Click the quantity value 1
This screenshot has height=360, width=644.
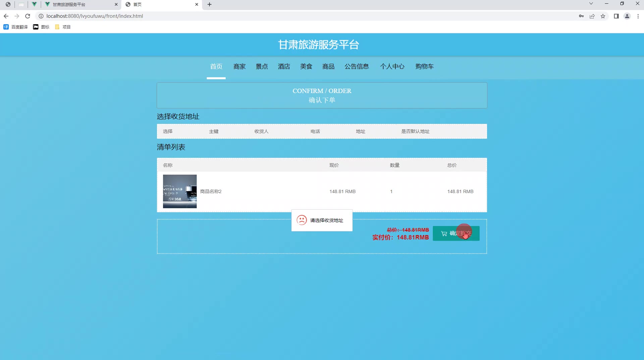391,191
